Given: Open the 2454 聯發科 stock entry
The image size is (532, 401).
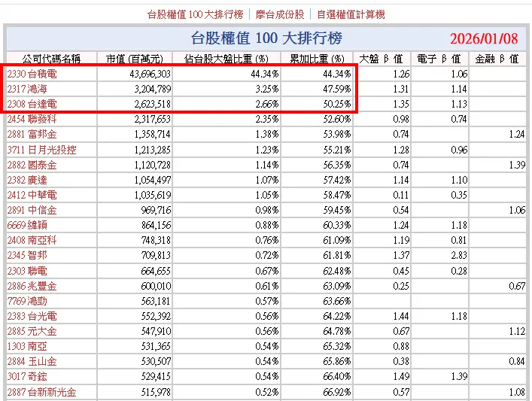Looking at the screenshot, I should coord(32,119).
